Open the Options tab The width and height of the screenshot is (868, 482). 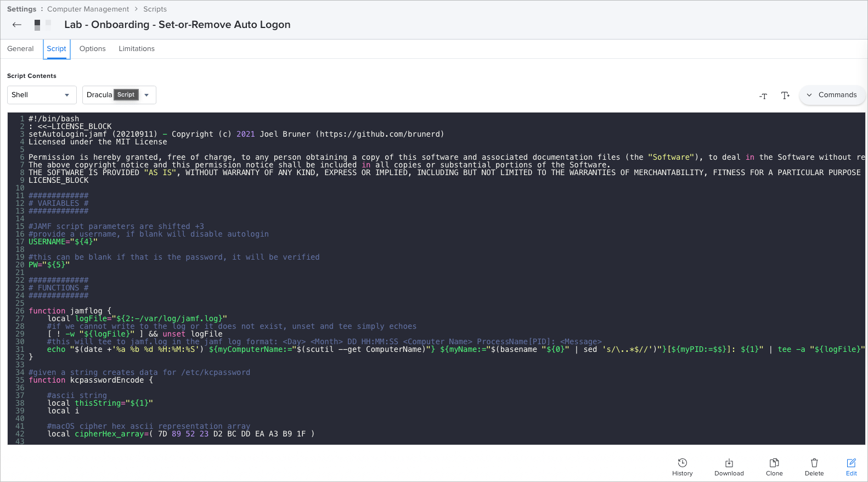click(x=93, y=49)
